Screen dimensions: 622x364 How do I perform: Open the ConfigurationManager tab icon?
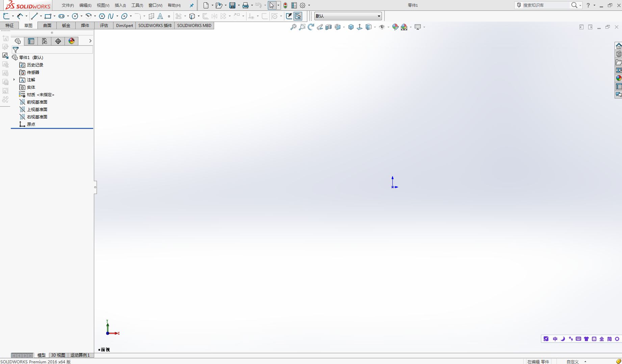click(x=45, y=41)
